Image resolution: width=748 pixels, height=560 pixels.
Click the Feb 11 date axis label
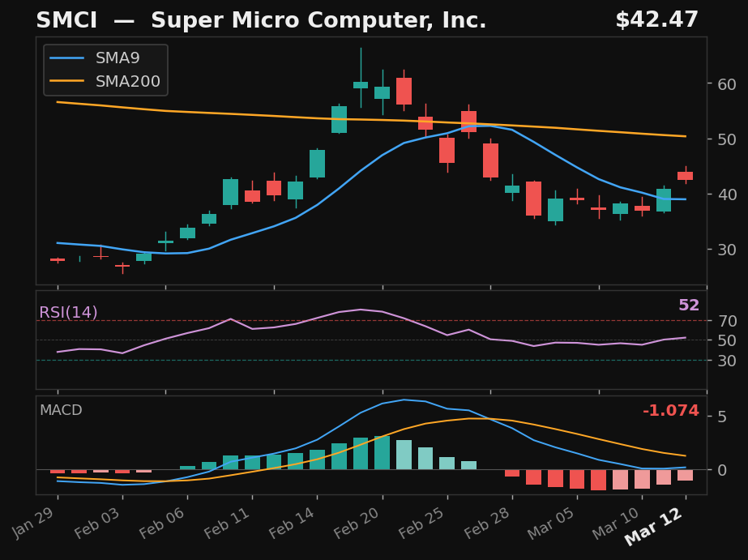pyautogui.click(x=229, y=523)
